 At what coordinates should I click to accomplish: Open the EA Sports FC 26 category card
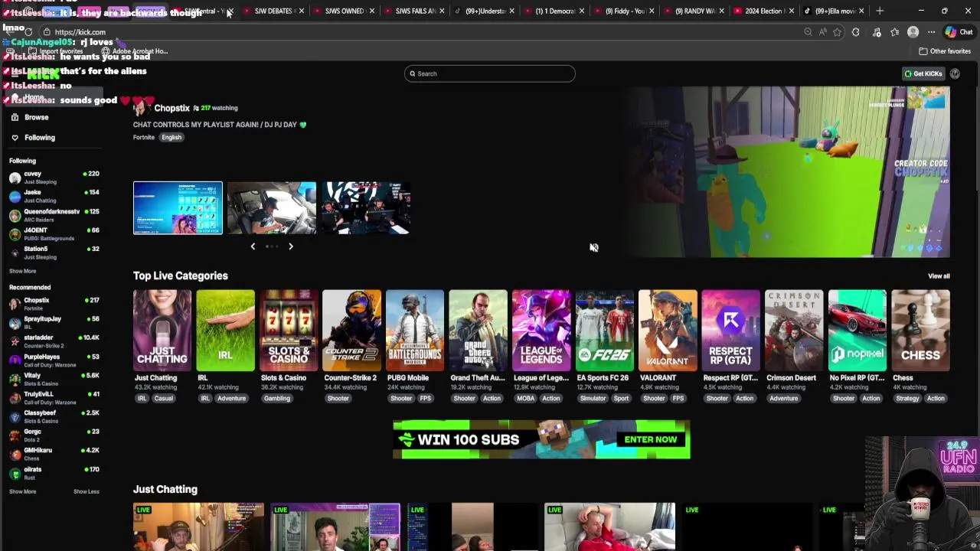tap(604, 331)
